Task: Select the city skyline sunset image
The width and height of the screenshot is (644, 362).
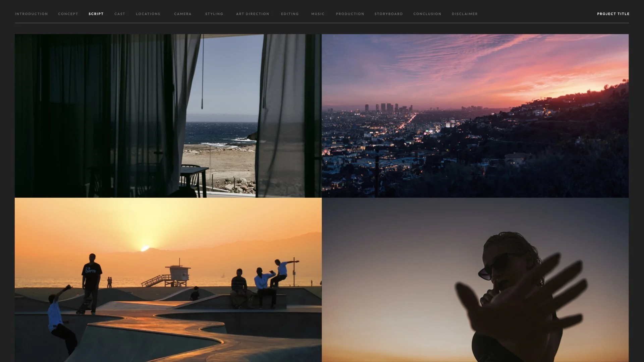Action: (475, 116)
